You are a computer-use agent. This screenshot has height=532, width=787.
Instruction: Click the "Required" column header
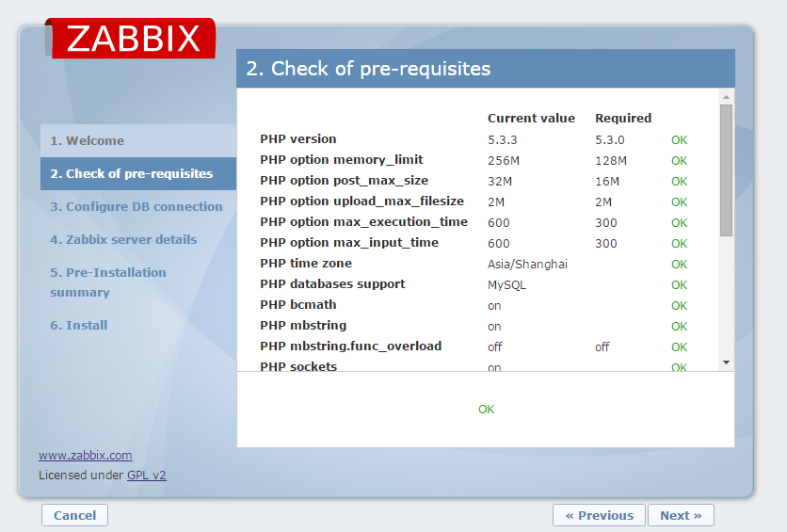(x=623, y=118)
